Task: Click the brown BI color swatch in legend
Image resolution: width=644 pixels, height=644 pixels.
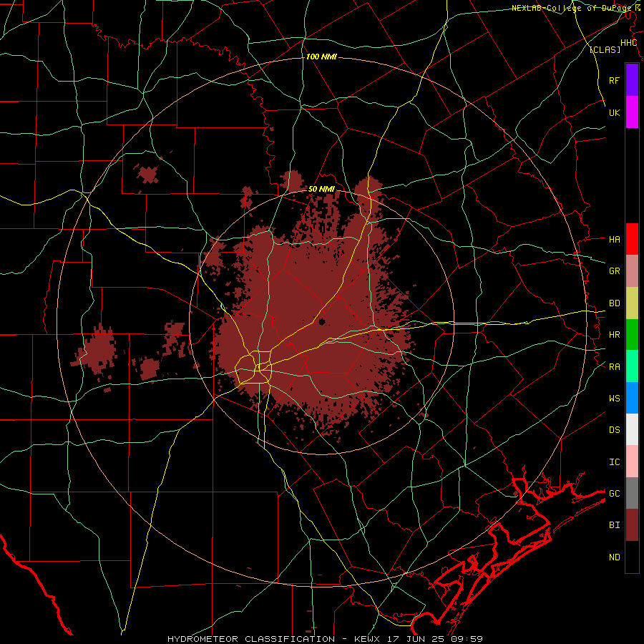Action: pos(632,525)
